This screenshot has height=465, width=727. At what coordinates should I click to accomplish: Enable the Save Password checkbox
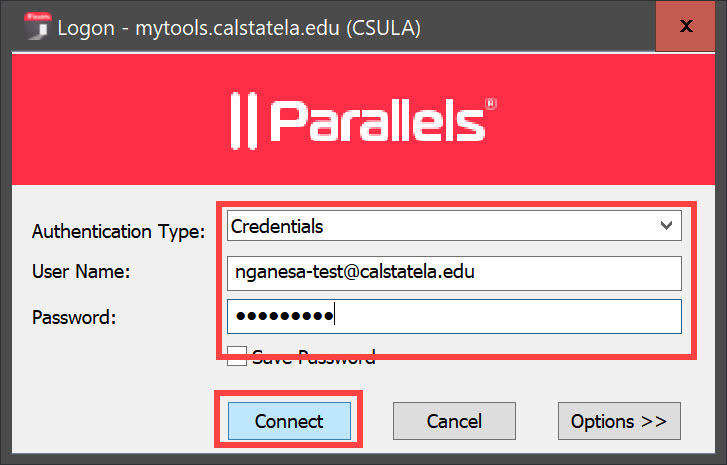pos(236,355)
